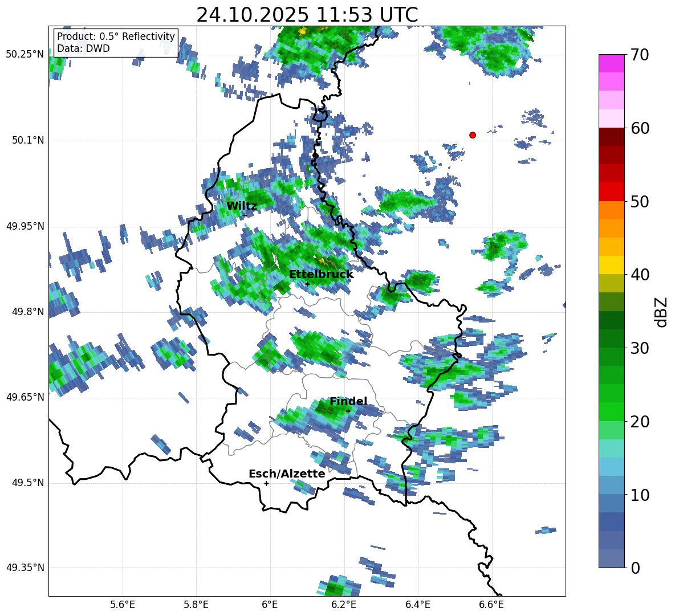
Task: Click the 5.6°E longitude label
Action: tap(123, 605)
